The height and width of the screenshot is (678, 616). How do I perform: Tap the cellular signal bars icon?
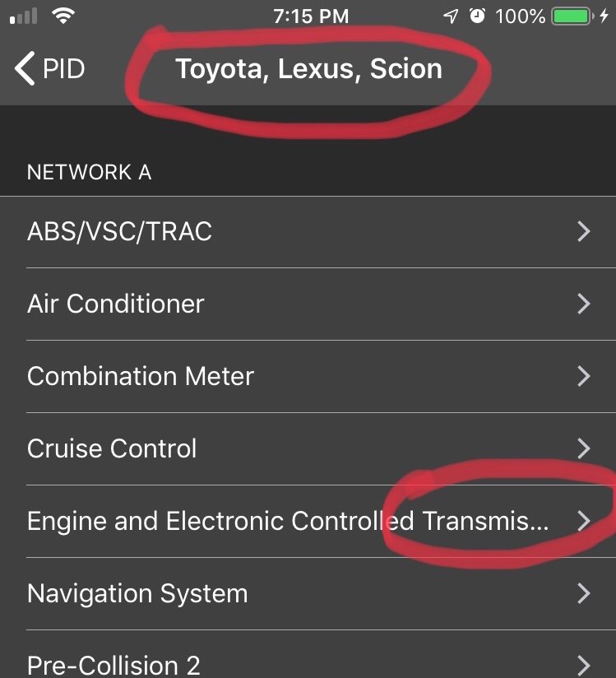tap(23, 16)
